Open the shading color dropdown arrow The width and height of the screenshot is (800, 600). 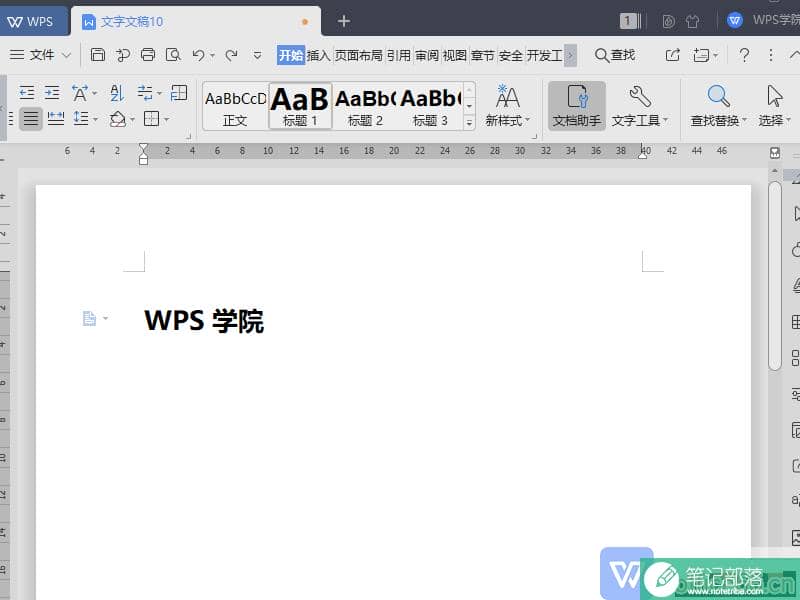(x=132, y=119)
